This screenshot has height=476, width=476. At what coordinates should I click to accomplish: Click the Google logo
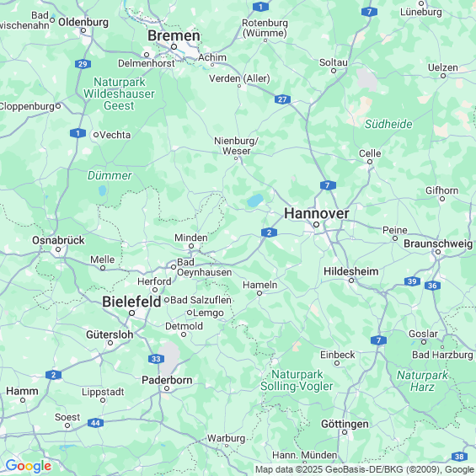click(x=29, y=466)
